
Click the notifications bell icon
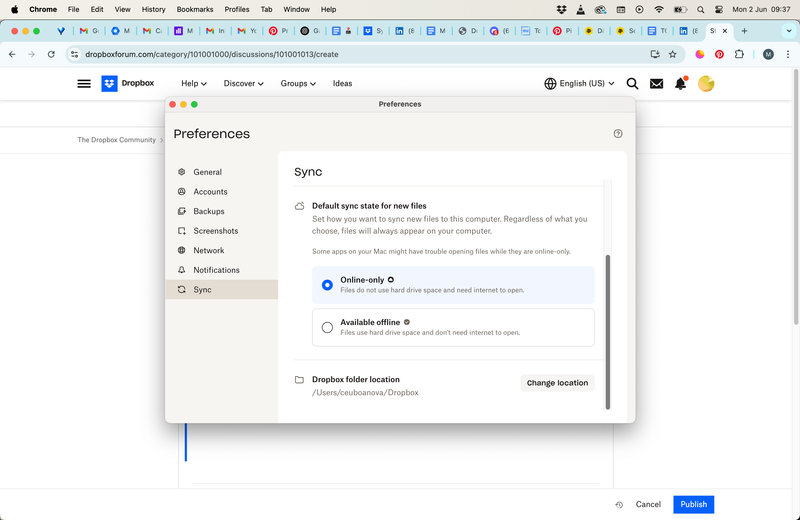coord(680,84)
